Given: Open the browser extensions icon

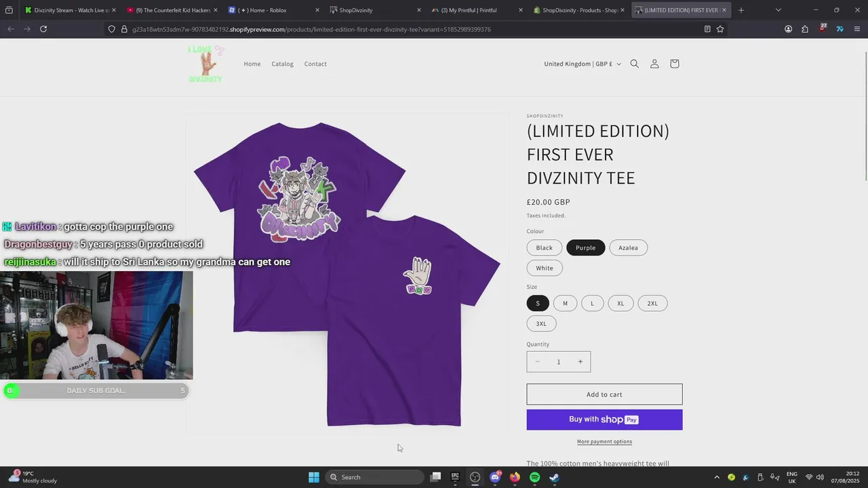Looking at the screenshot, I should click(805, 29).
